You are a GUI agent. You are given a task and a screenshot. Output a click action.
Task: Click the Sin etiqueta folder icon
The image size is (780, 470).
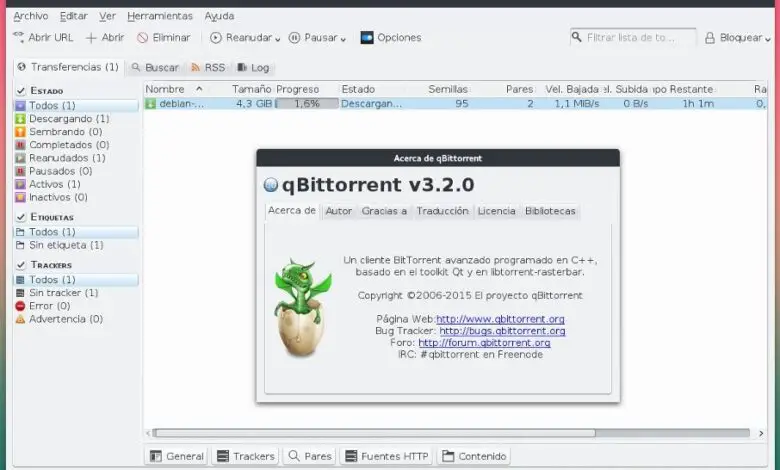20,245
